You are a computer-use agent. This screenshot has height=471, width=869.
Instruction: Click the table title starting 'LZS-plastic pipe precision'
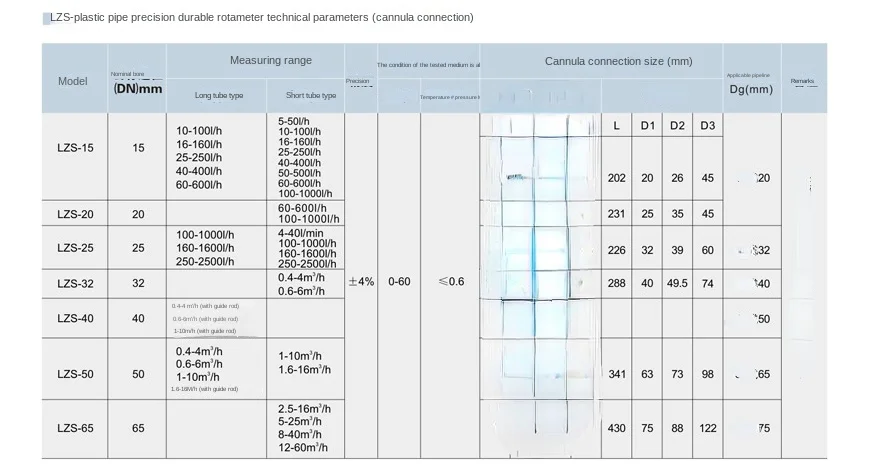tap(262, 17)
